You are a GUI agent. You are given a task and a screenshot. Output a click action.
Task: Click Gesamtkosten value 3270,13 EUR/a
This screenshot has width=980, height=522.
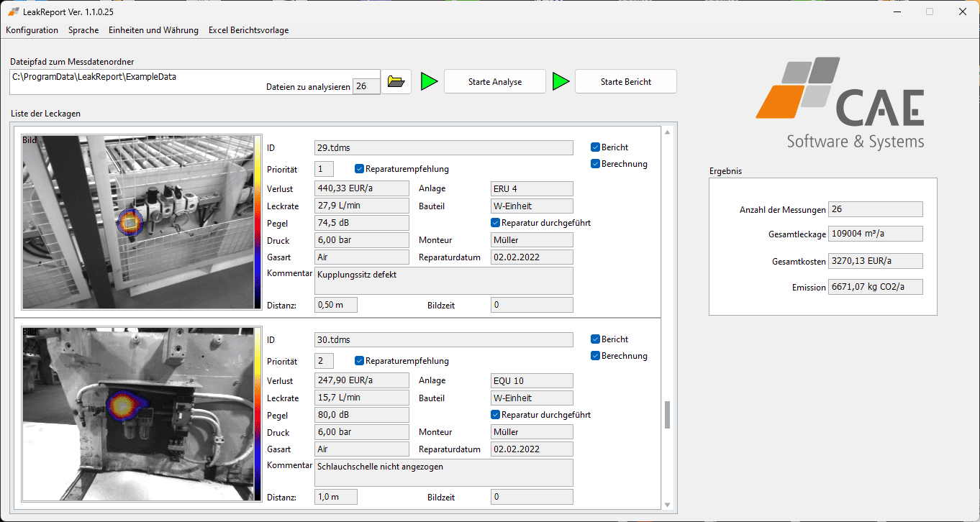pos(875,261)
